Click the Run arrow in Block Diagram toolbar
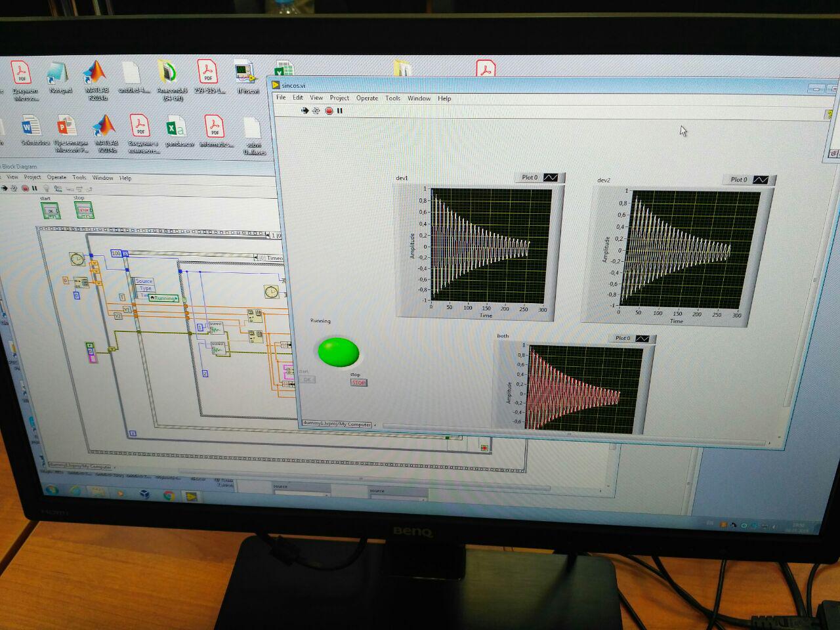Screen dimensions: 840x630 [x=4, y=188]
